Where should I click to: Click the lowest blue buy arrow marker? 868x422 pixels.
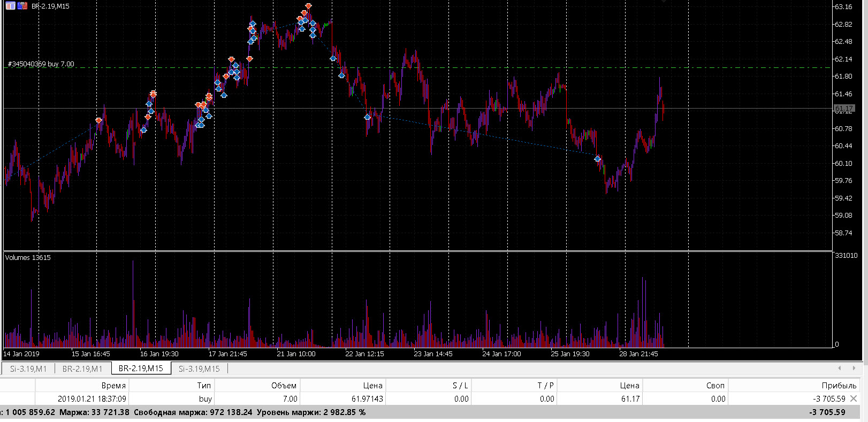pos(597,159)
